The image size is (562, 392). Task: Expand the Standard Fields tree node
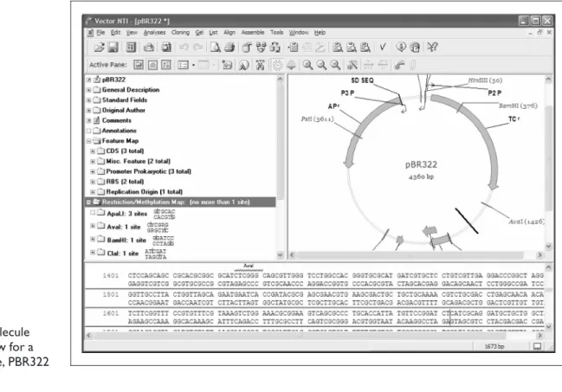[x=88, y=100]
